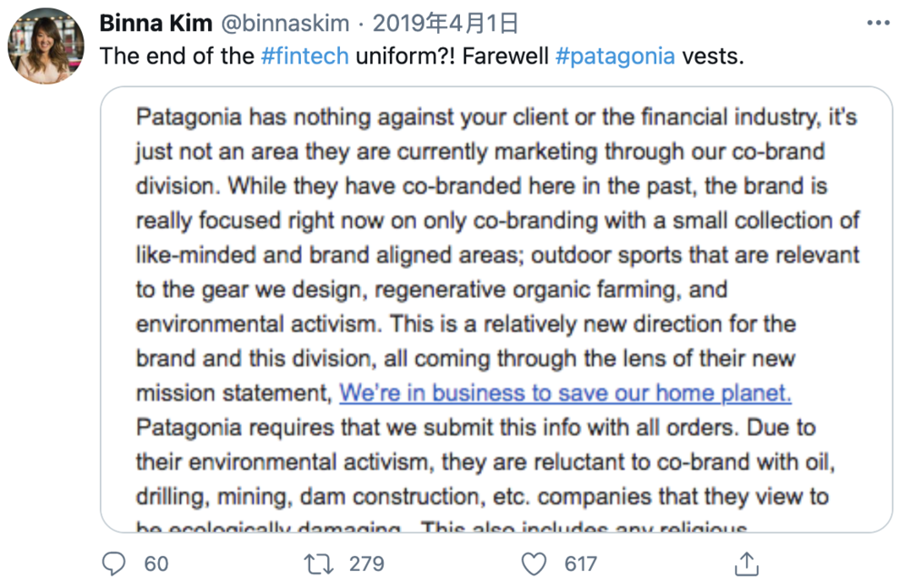Viewport: 909px width, 588px height.
Task: Click "The end of the" tweet text
Action: click(176, 55)
